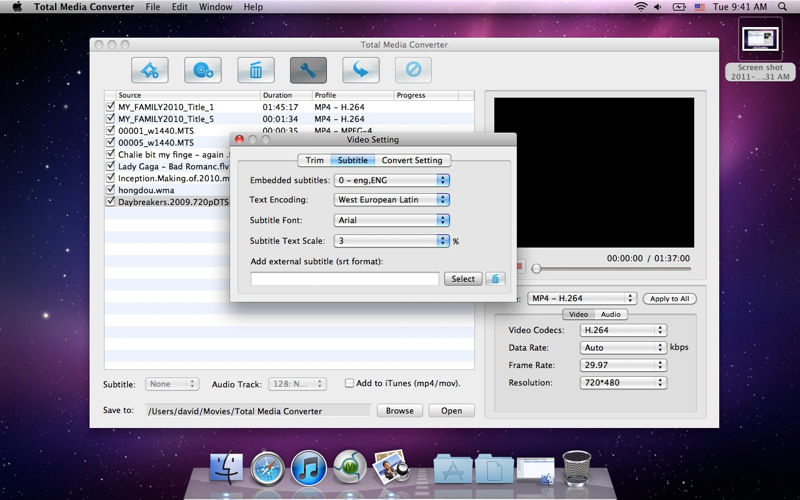Click the Load DVD disc toolbar icon
Screen dimensions: 800x500
pos(203,70)
